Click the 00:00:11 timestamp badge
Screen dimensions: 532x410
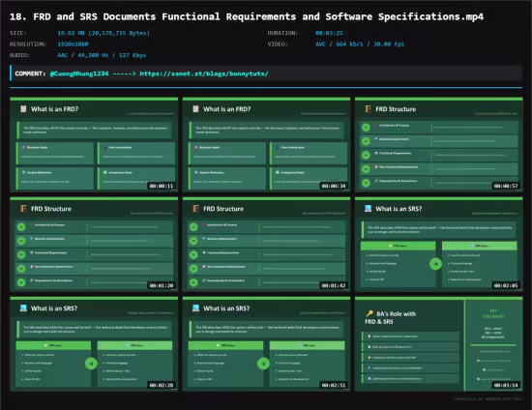tap(162, 186)
